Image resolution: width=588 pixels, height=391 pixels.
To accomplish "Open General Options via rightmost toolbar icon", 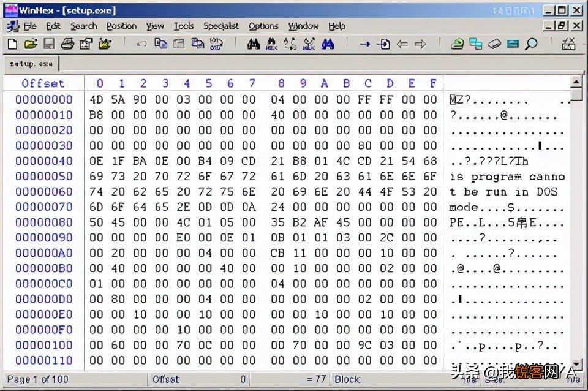I will 568,44.
